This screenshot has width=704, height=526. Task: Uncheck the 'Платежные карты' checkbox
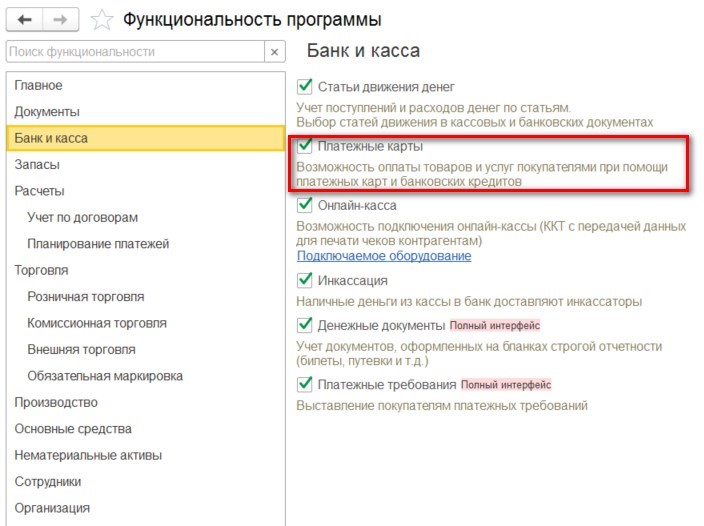pos(304,145)
